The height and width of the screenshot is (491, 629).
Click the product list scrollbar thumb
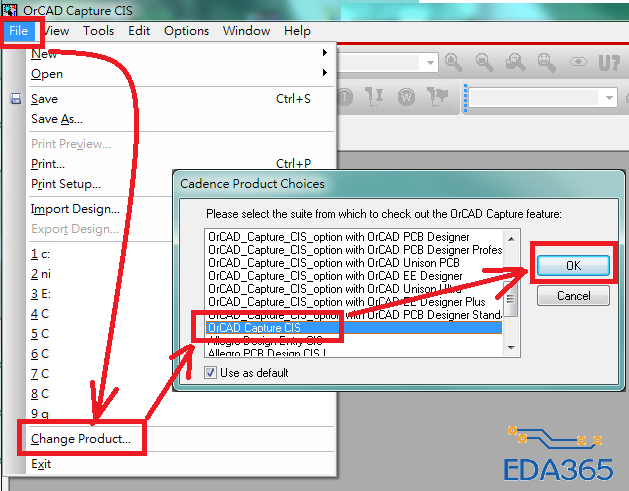click(x=510, y=299)
